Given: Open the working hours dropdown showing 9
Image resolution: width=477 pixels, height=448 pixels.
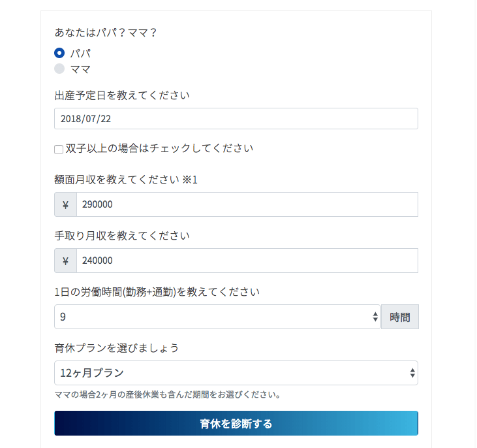Looking at the screenshot, I should (x=217, y=317).
